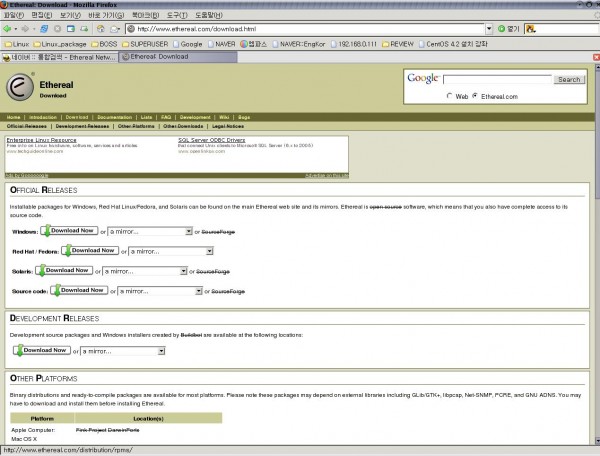Click the NAVER bookmark in the toolbar
The height and width of the screenshot is (456, 600).
[222, 44]
